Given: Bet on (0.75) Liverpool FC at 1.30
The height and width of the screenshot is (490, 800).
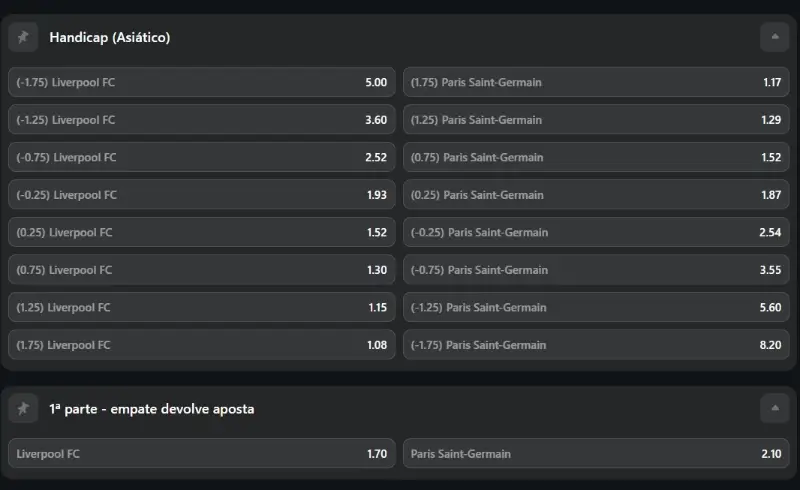Looking at the screenshot, I should (202, 270).
